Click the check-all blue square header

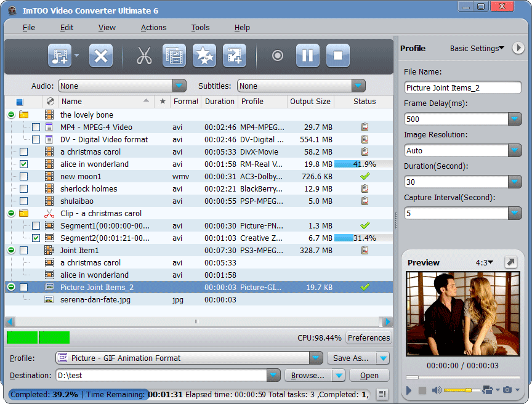coord(19,102)
